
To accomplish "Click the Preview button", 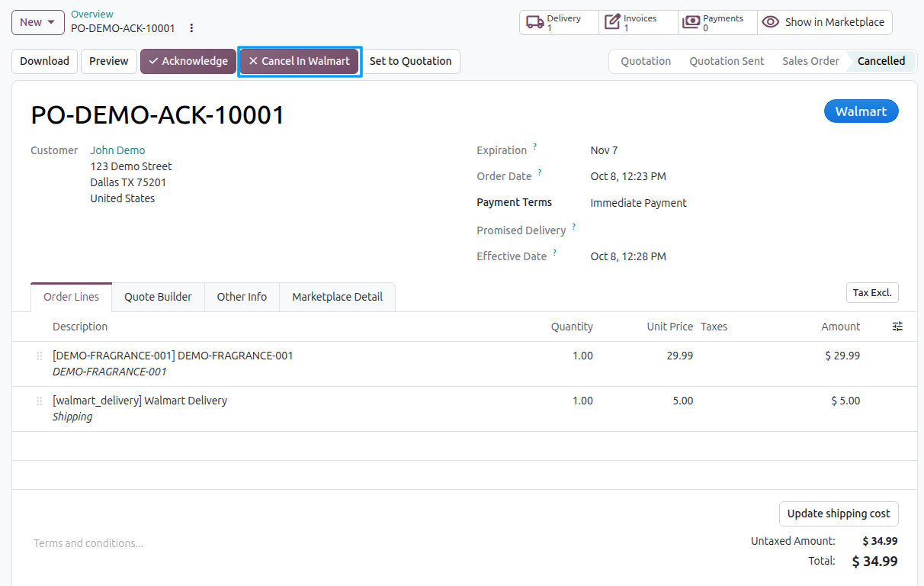I will coord(109,61).
